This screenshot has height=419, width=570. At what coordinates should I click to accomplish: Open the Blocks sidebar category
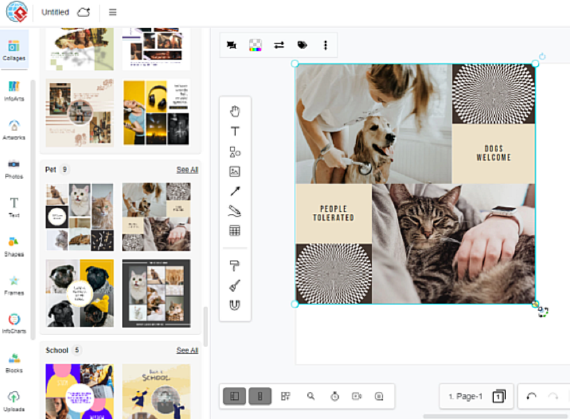(x=14, y=362)
